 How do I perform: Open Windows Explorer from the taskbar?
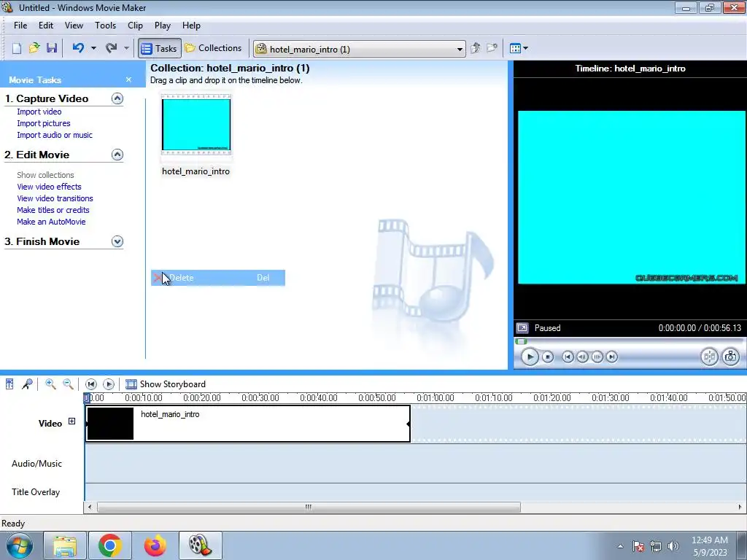click(65, 545)
